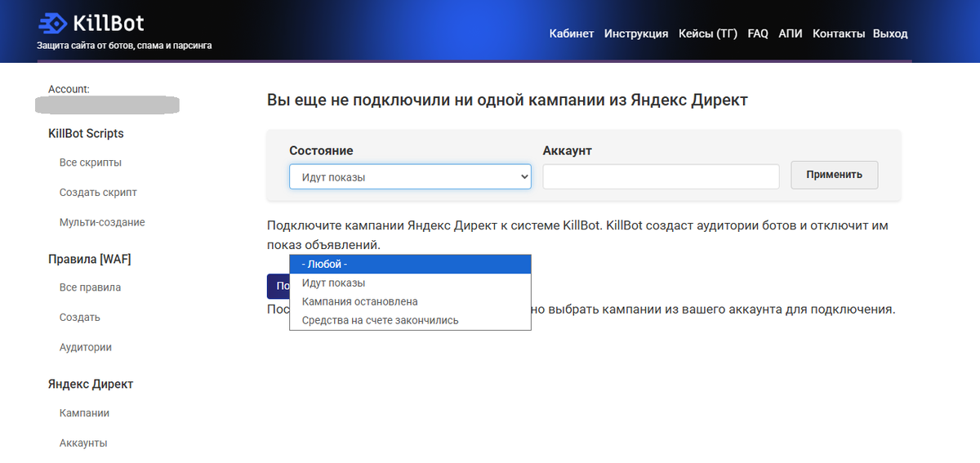
Task: Open Все правила in sidebar
Action: pyautogui.click(x=90, y=287)
